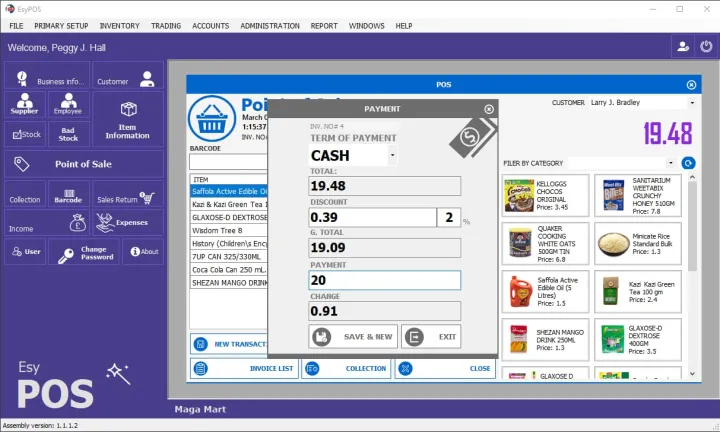Open the Customer section in sidebar

pos(128,76)
